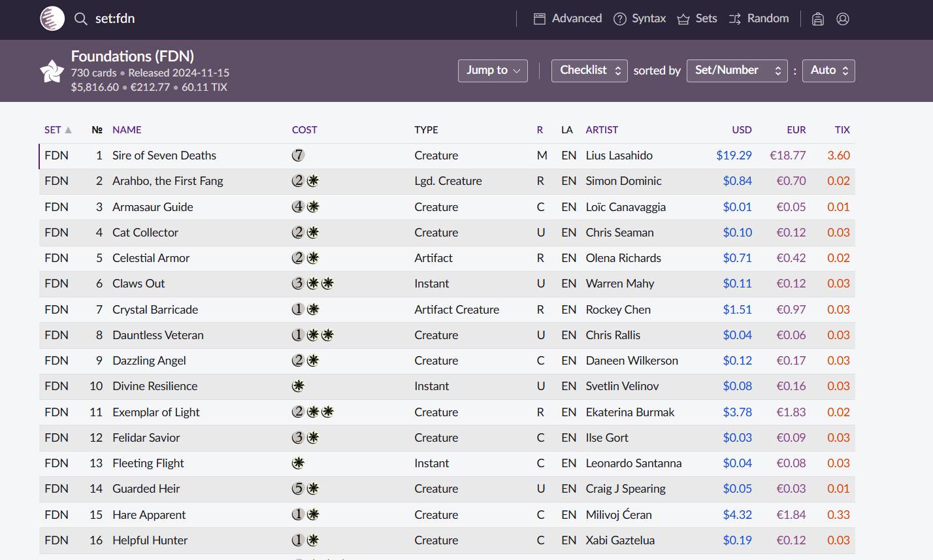933x560 pixels.
Task: Open the card decks icon in header
Action: pos(817,19)
